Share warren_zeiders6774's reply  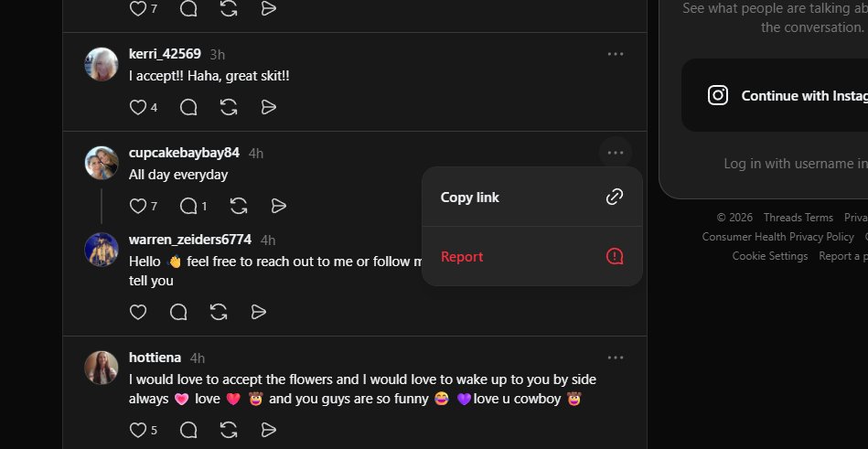click(259, 312)
